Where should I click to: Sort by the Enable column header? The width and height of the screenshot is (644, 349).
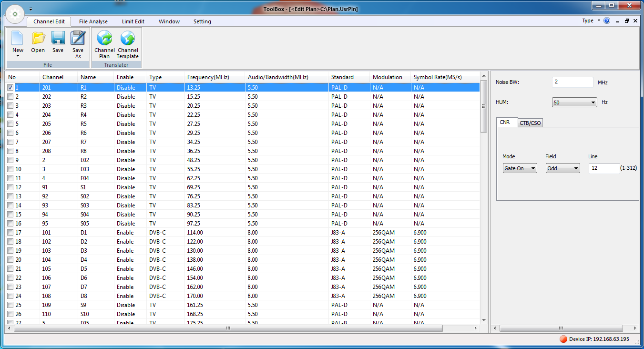pos(130,77)
